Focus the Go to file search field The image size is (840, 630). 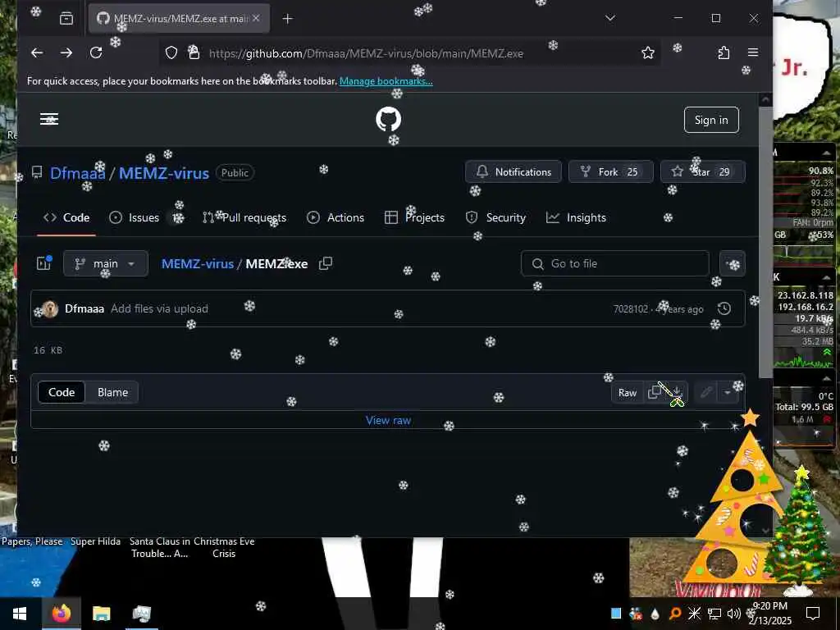click(615, 263)
